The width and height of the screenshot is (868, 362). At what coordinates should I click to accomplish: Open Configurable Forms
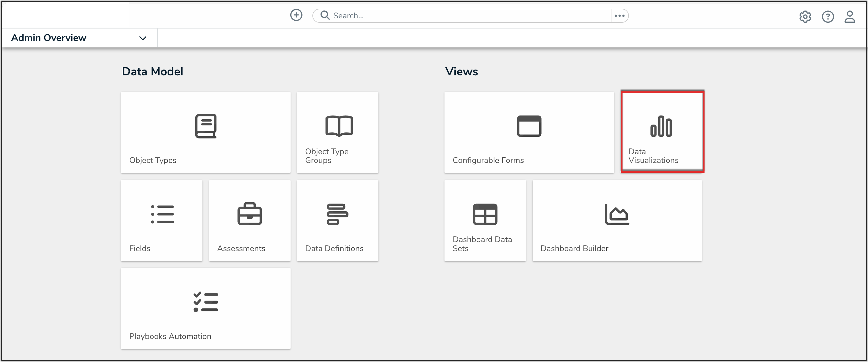pyautogui.click(x=529, y=132)
